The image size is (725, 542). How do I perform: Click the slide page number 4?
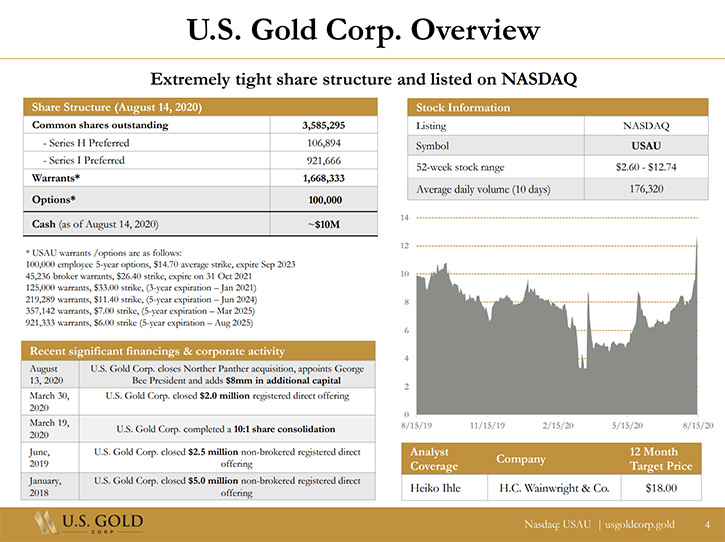click(x=707, y=524)
